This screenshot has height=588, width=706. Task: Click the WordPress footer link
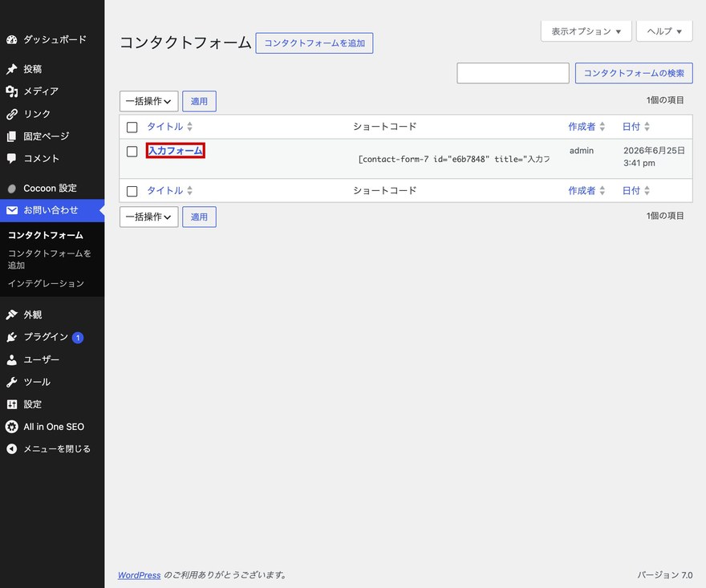139,575
